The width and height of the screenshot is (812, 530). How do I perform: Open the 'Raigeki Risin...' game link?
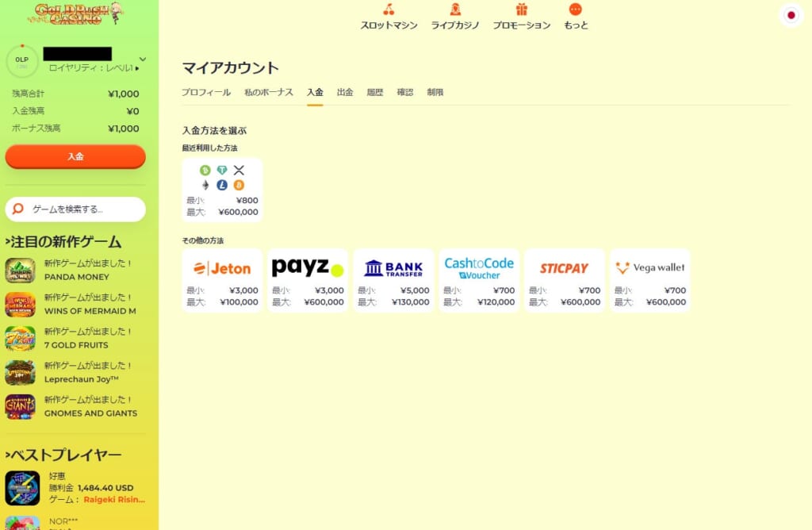point(114,499)
